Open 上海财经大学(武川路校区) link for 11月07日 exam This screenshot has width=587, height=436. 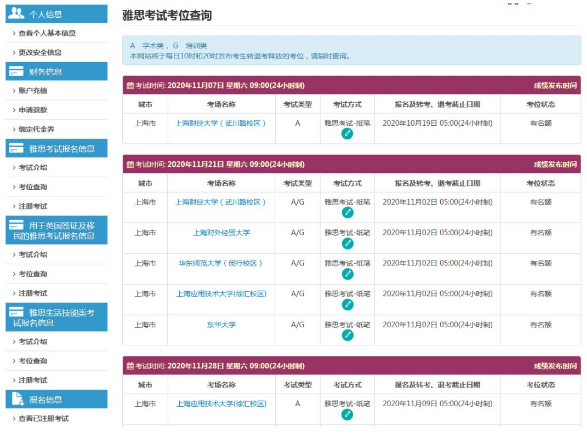(x=221, y=123)
